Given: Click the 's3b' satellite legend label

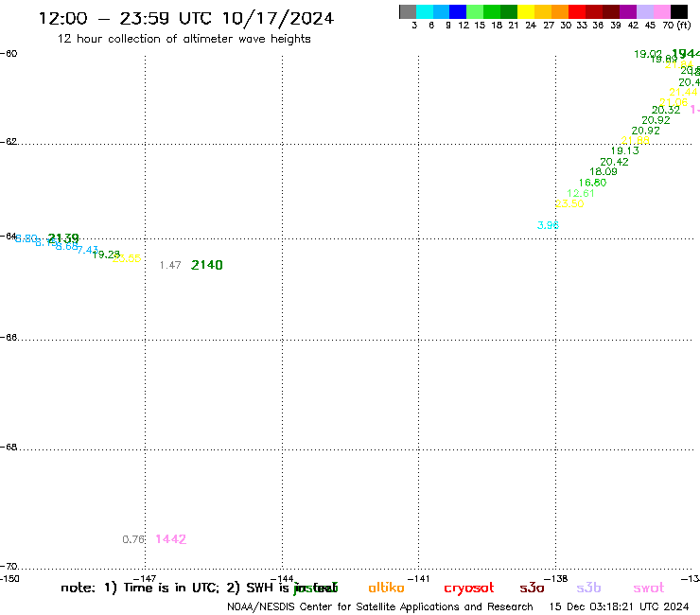Looking at the screenshot, I should pos(588,588).
